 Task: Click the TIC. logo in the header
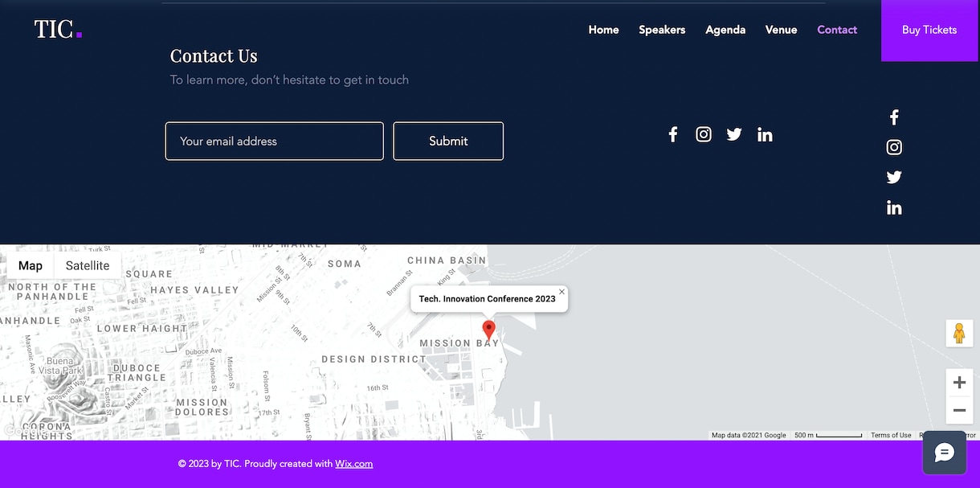click(58, 29)
